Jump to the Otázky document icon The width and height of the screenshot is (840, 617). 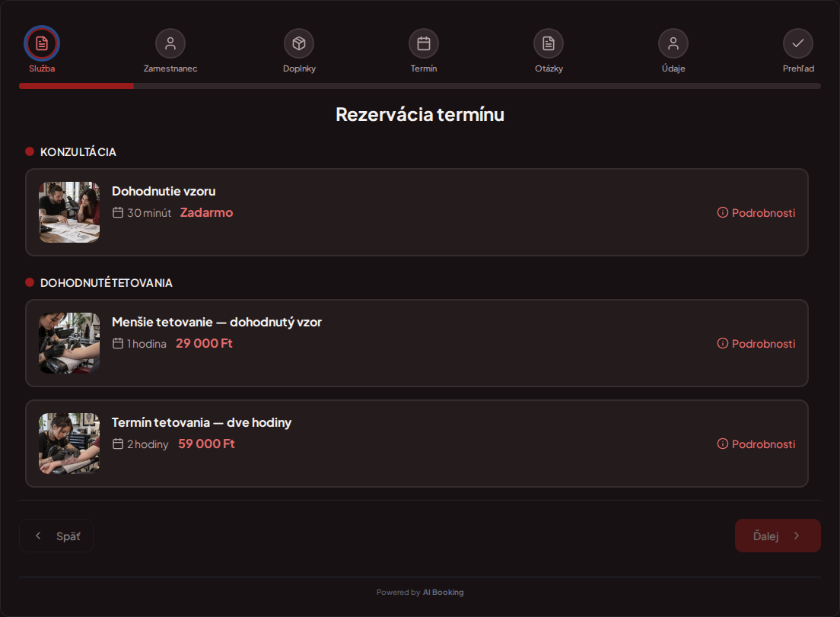point(549,43)
